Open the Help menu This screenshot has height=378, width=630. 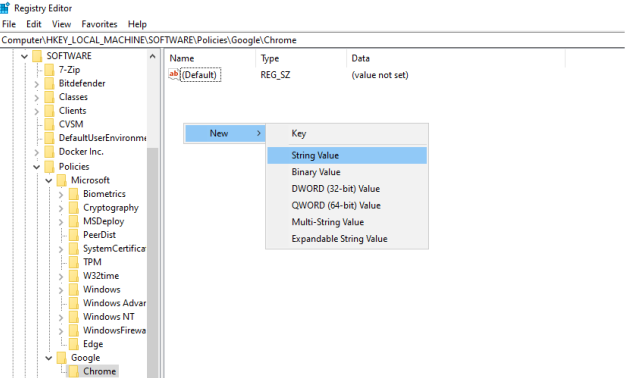[x=137, y=24]
